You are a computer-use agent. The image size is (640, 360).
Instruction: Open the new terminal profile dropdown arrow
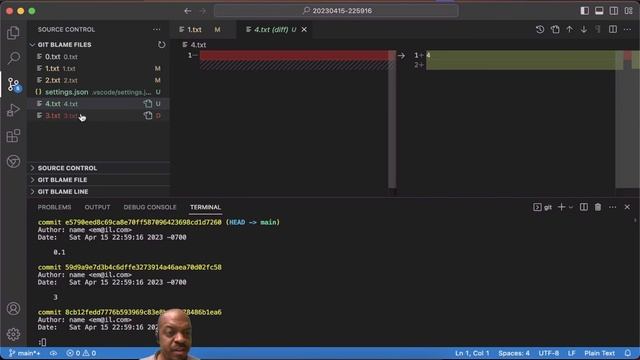571,207
